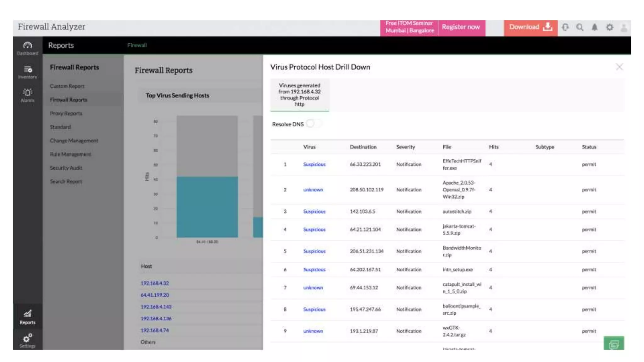Select Proxy Reports in left menu
The width and height of the screenshot is (644, 362).
(x=66, y=113)
